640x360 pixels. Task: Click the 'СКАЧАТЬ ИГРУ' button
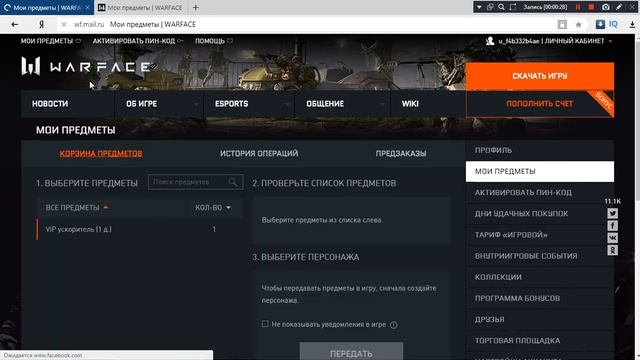click(x=540, y=76)
